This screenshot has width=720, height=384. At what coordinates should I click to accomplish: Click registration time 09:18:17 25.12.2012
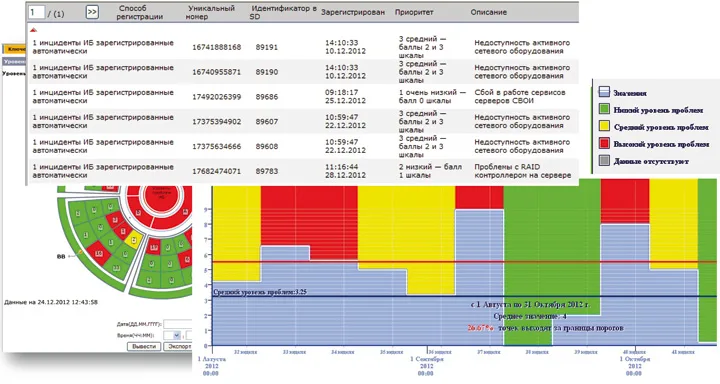tap(345, 96)
